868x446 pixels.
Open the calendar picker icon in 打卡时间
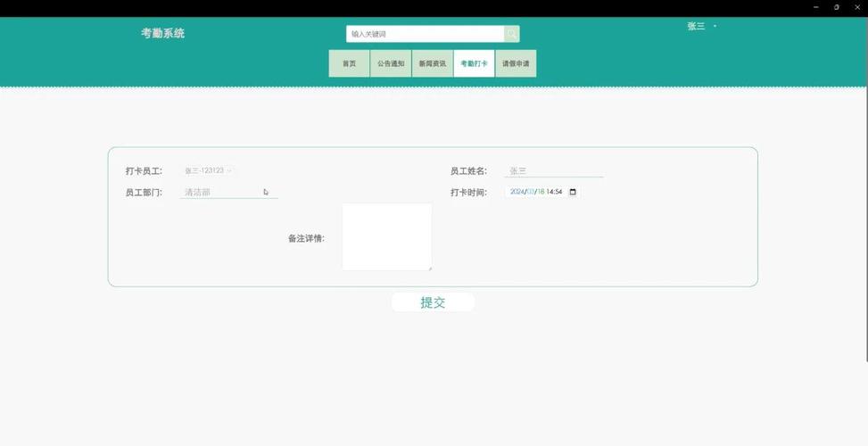(x=573, y=192)
